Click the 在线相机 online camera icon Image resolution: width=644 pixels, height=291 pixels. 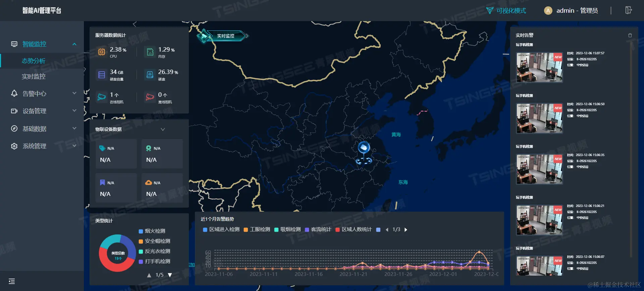point(101,97)
